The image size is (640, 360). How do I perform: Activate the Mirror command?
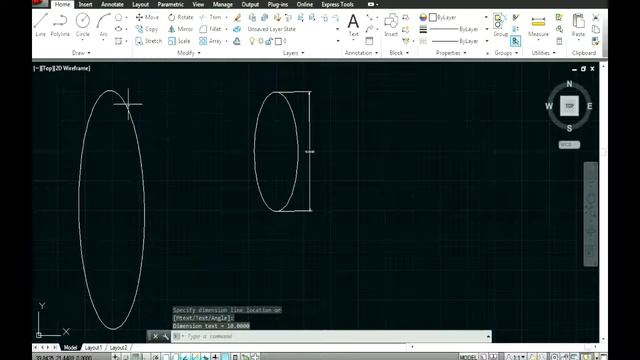pyautogui.click(x=180, y=29)
